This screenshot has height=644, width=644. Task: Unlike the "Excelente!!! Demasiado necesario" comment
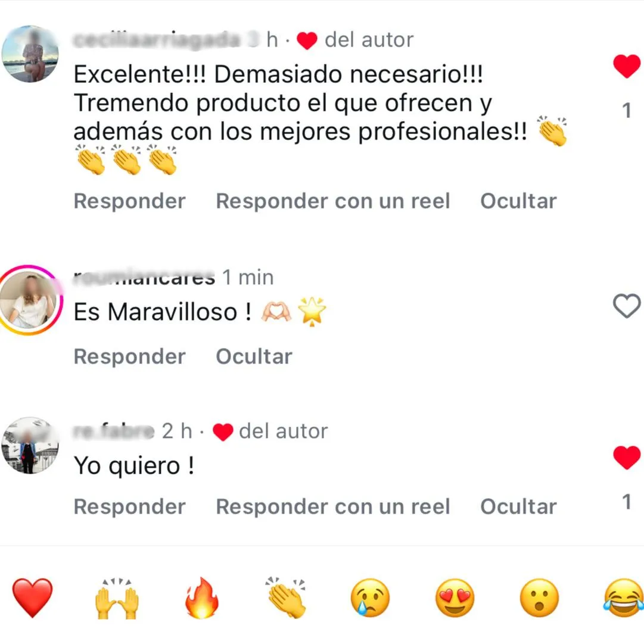pos(627,66)
